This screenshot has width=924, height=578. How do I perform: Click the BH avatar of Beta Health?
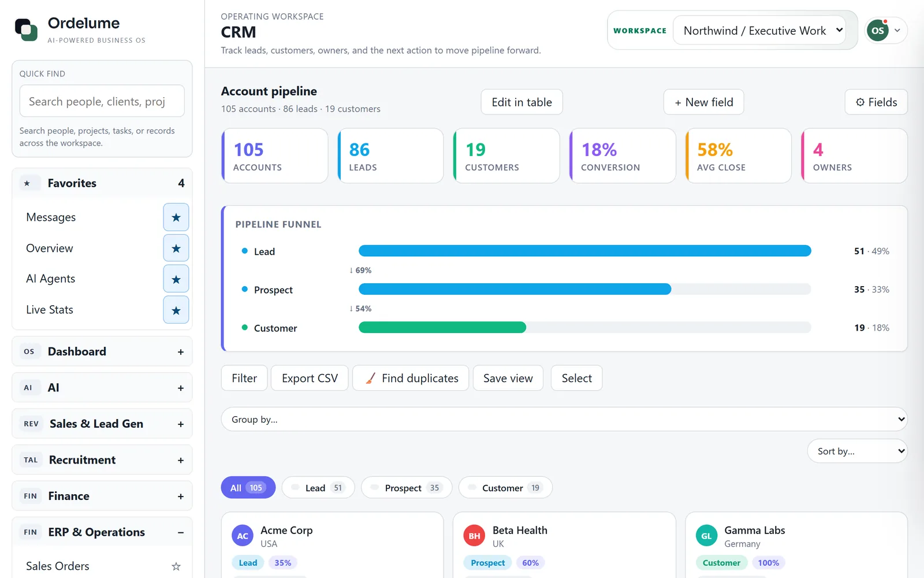click(x=474, y=536)
